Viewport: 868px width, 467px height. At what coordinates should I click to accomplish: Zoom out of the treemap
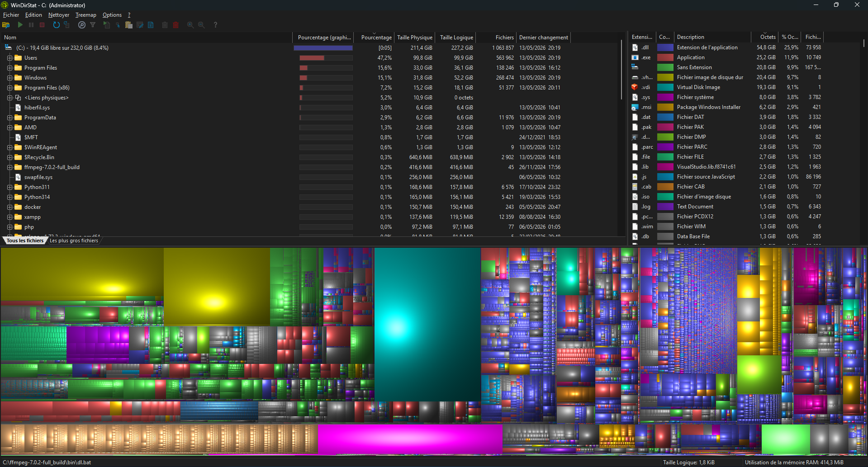click(x=201, y=25)
